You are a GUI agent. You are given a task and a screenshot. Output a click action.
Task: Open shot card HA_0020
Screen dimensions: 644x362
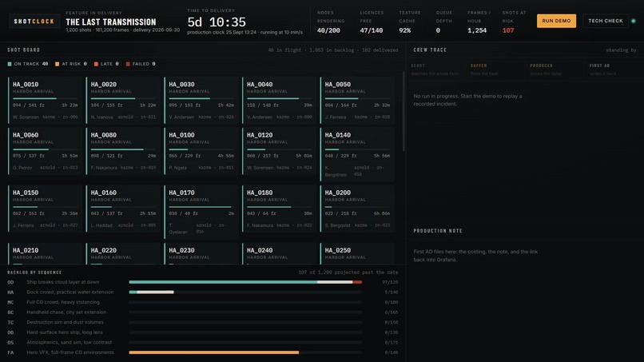tap(123, 100)
